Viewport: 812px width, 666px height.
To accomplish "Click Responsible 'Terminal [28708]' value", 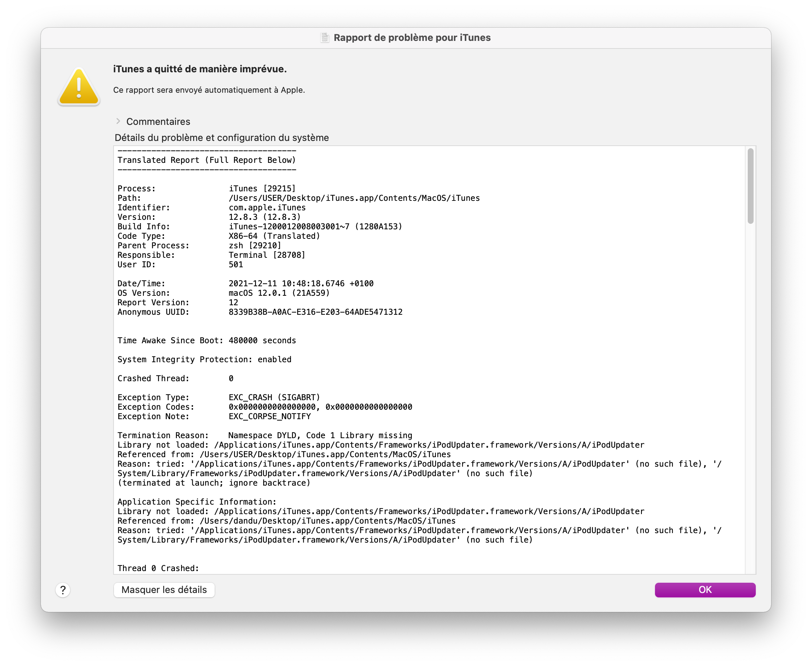I will click(267, 255).
